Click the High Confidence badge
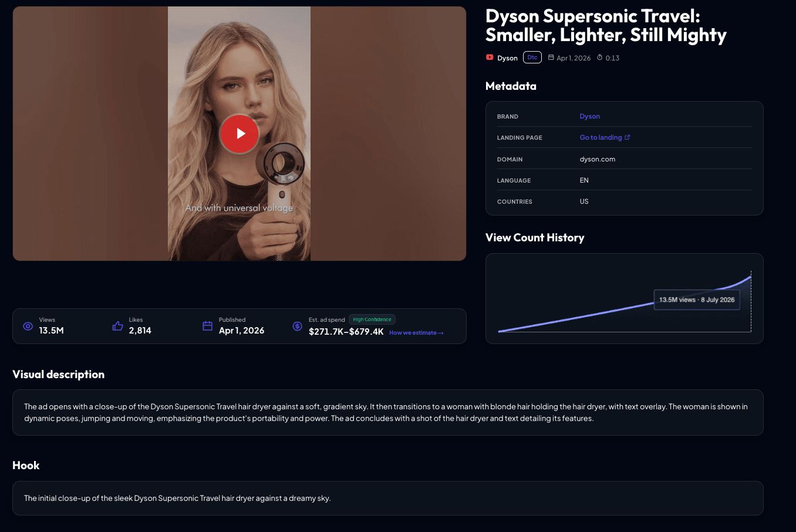 372,319
